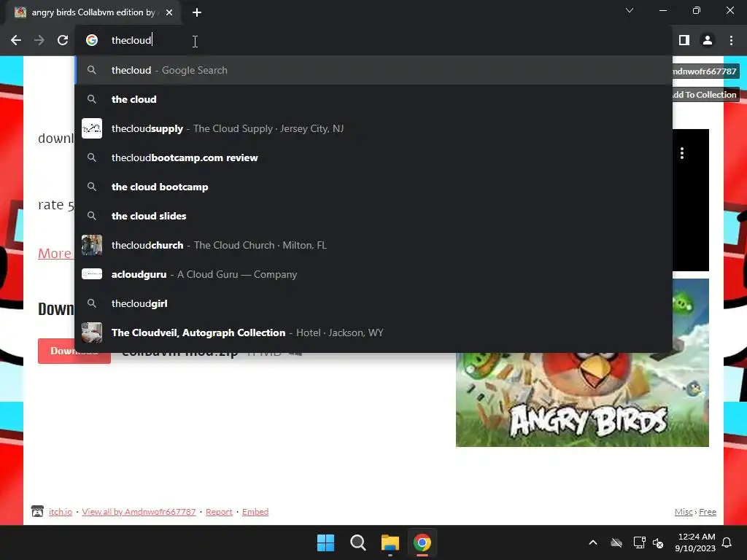Screen dimensions: 747x560
Task: Open the Chrome profile avatar
Action: click(708, 41)
